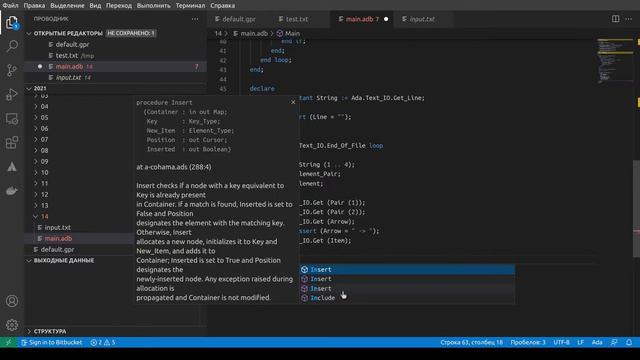Expand folder 12 in the tree

44,195
